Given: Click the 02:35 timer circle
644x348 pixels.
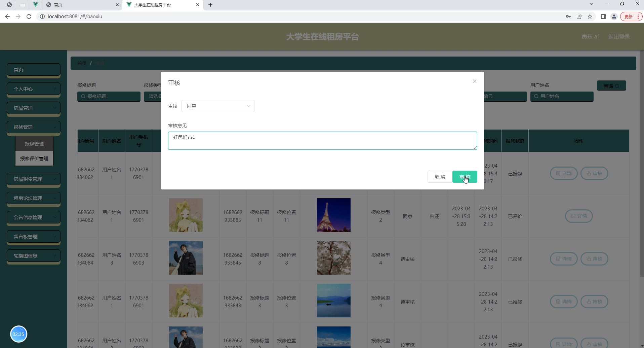Looking at the screenshot, I should point(18,334).
